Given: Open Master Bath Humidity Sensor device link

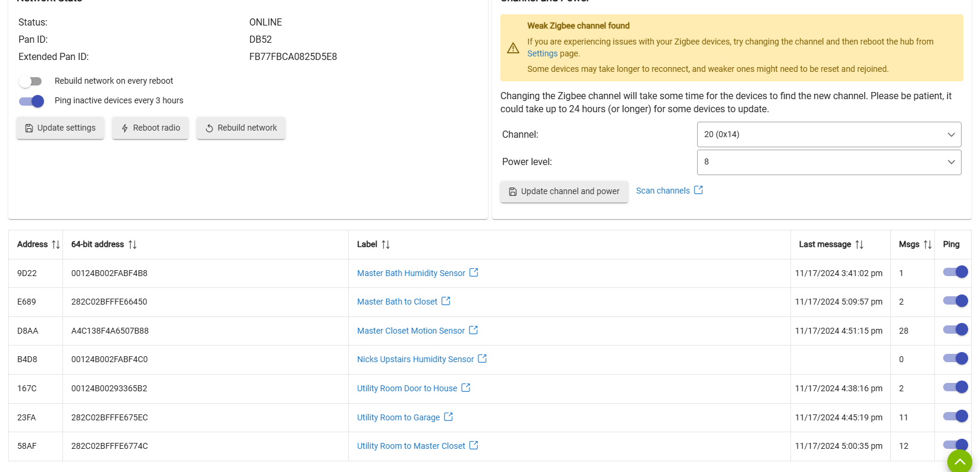Looking at the screenshot, I should (x=411, y=273).
